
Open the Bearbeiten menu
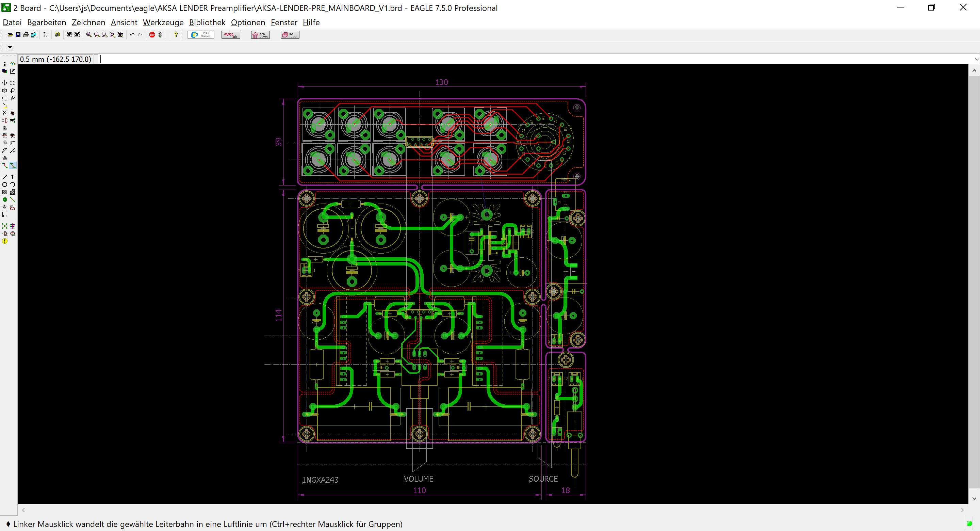click(46, 22)
